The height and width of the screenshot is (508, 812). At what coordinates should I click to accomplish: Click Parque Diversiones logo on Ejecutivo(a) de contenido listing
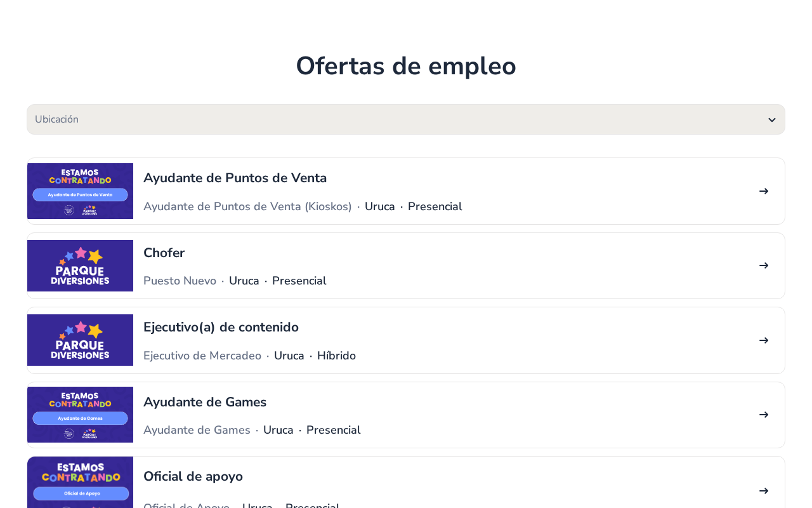(80, 340)
